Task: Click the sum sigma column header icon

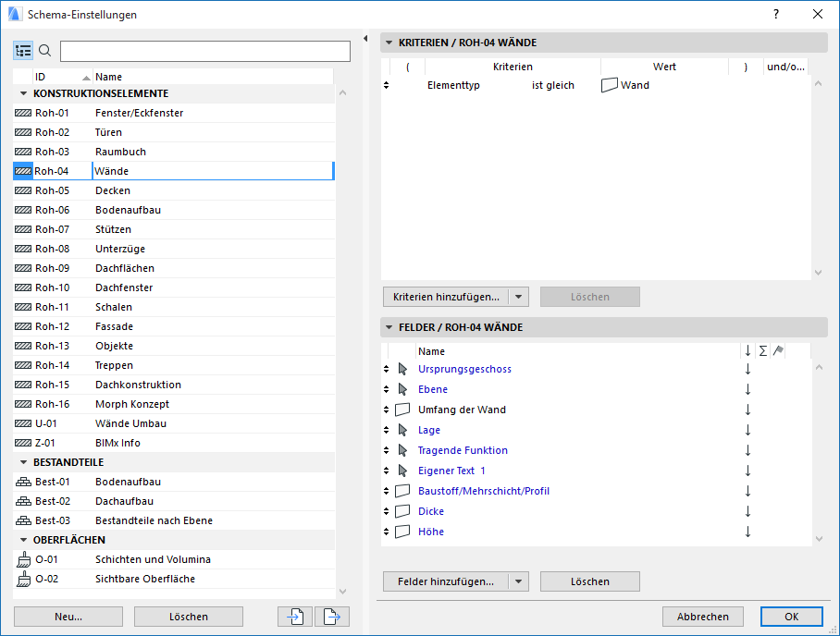Action: 763,351
